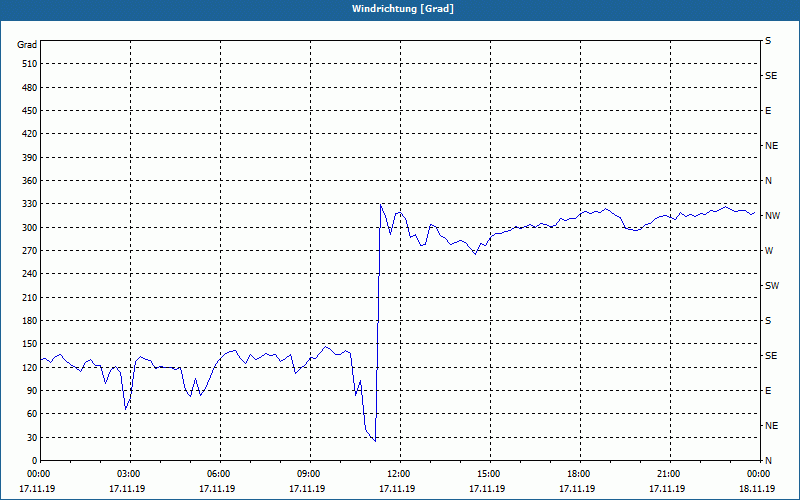Select the "12:00" time label
The image size is (800, 500).
coord(399,474)
